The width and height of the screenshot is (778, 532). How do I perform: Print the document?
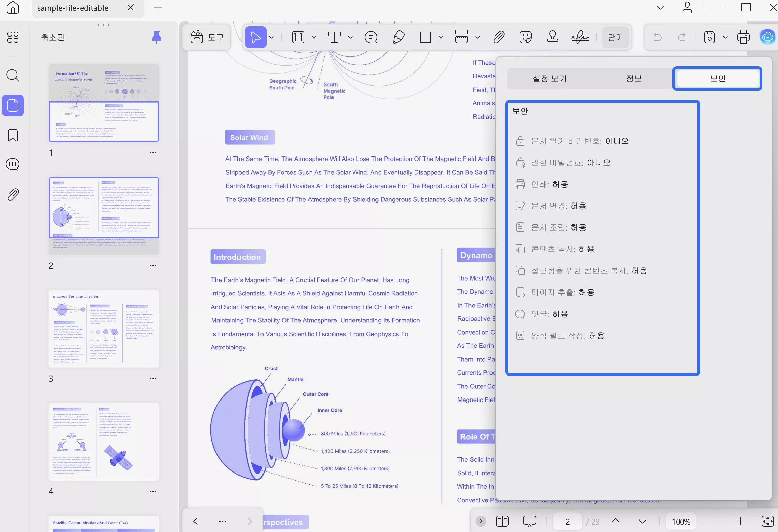[x=743, y=37]
